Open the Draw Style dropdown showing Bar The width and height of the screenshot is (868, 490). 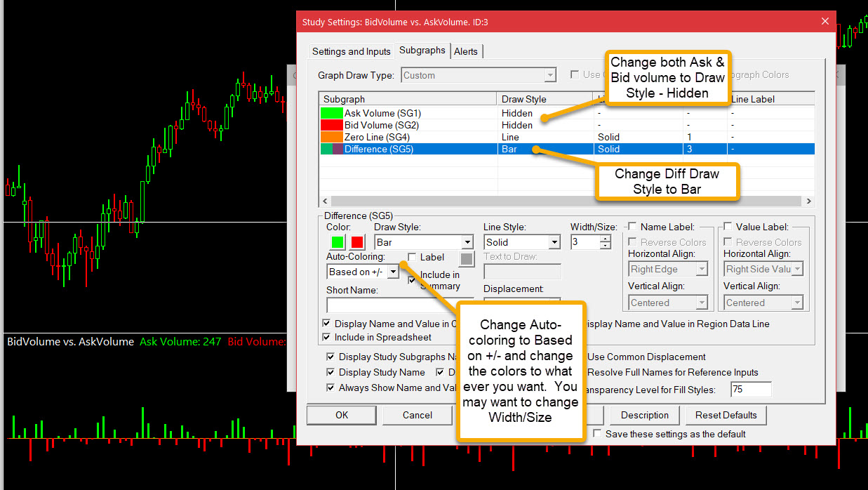click(424, 242)
